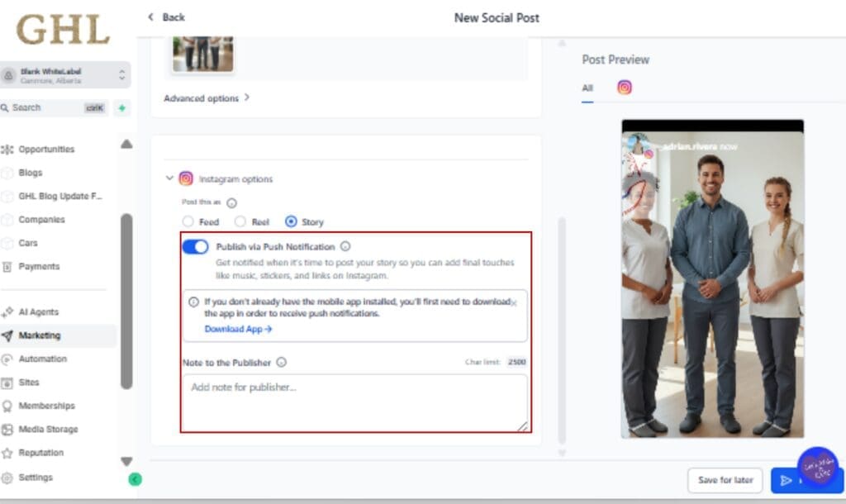Screen dimensions: 846x504
Task: Click the green sidebar collapse arrow
Action: [x=135, y=479]
